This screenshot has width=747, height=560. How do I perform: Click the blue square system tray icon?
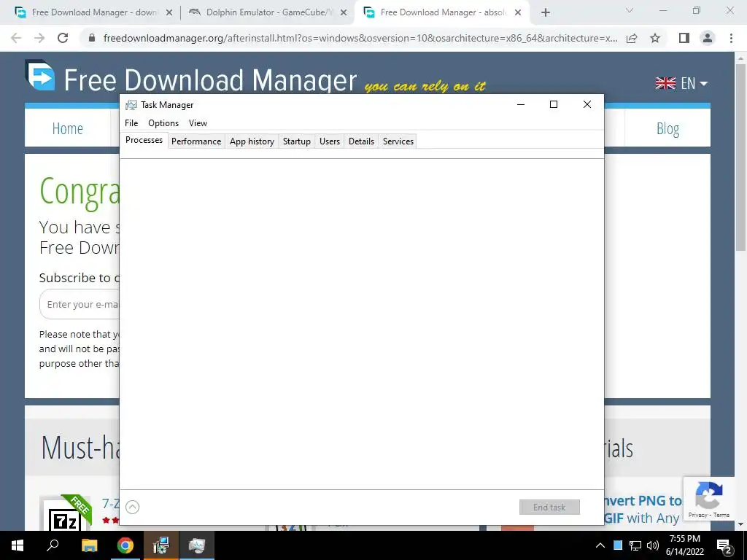point(617,545)
